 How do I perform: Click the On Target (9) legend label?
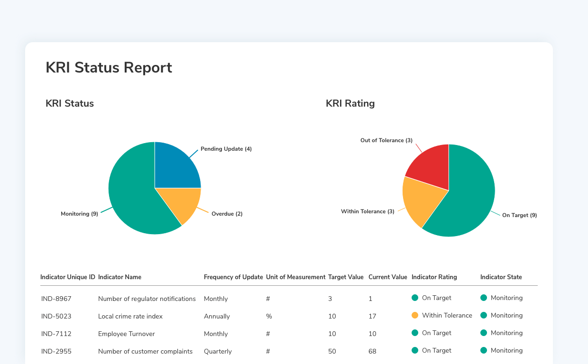pos(520,215)
